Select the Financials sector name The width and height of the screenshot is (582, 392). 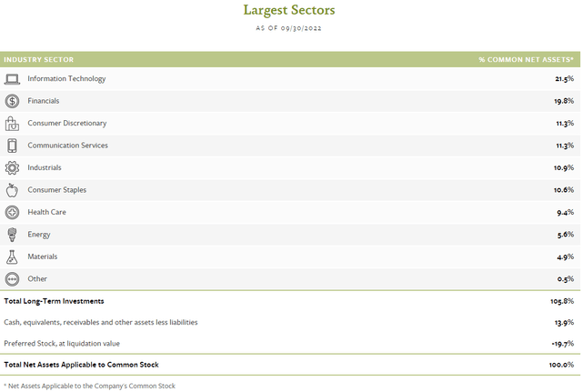tap(44, 101)
